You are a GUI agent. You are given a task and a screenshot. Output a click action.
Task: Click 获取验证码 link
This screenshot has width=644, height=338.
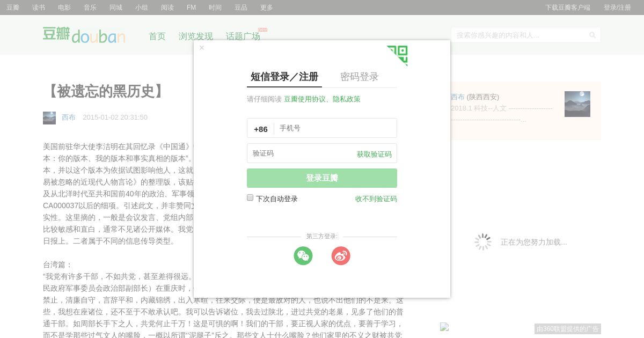[374, 154]
